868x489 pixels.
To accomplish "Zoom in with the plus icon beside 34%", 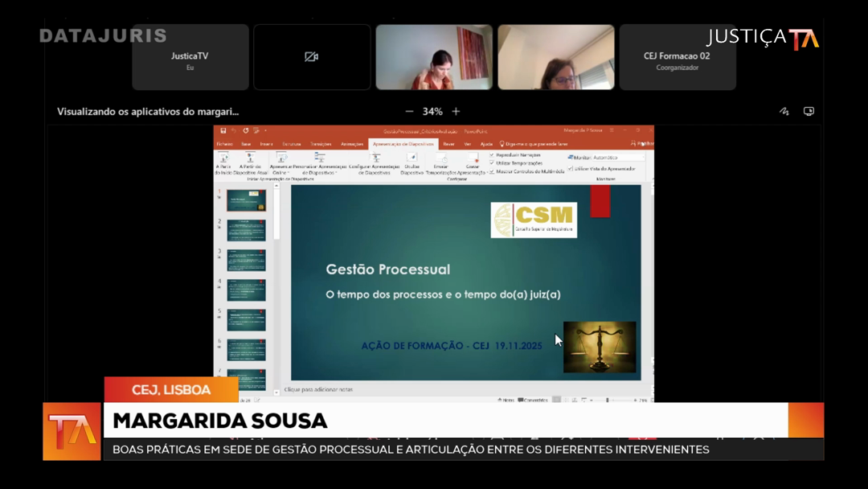I will (456, 112).
